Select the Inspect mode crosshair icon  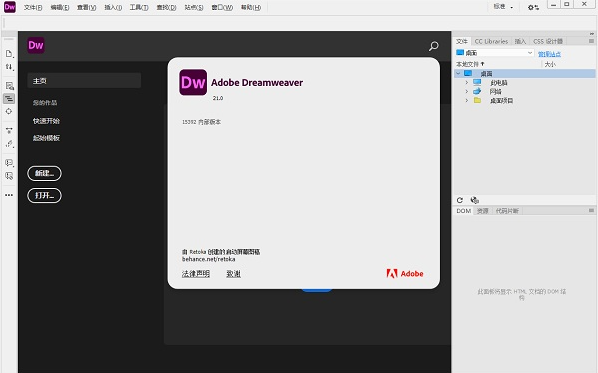point(9,111)
